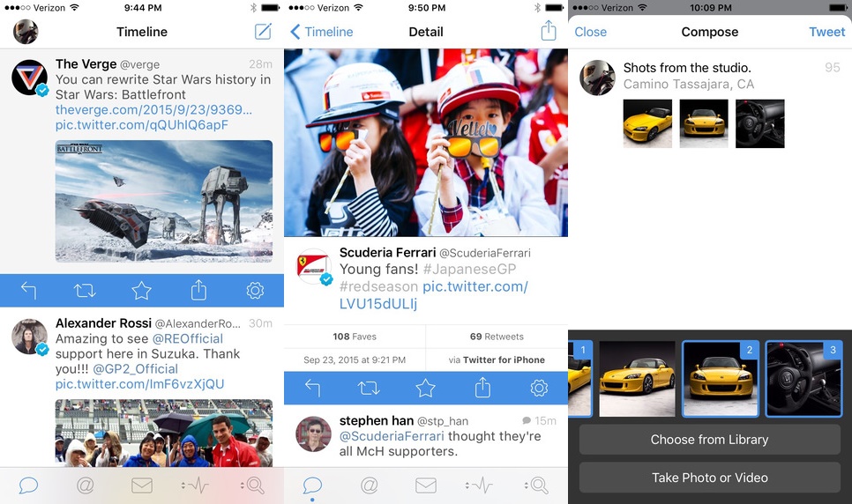
Task: Edit the text Shots from the studio
Action: pos(687,68)
